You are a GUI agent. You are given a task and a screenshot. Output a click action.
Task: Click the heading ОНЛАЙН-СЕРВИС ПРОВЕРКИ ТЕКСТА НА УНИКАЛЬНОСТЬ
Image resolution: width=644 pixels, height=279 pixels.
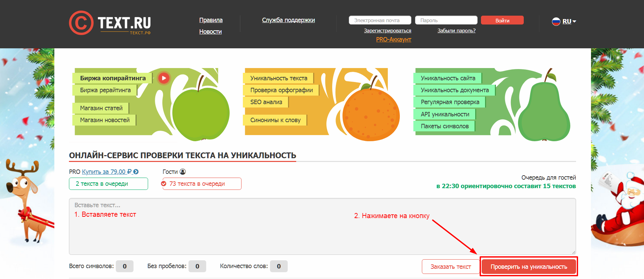point(183,155)
